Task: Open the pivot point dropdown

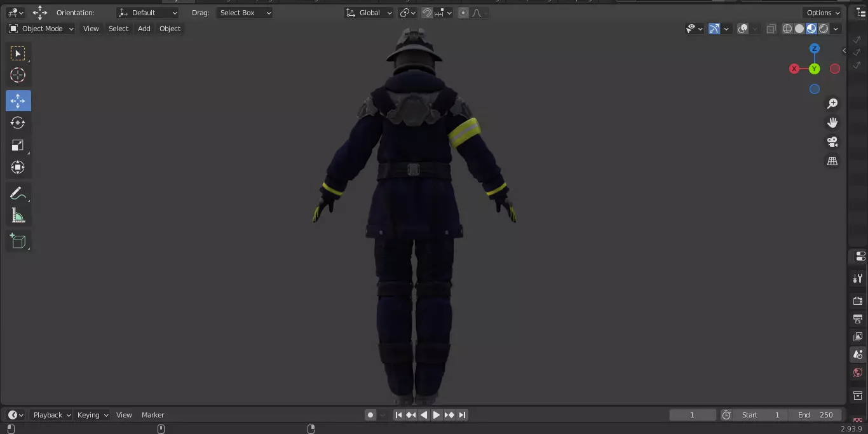Action: point(407,13)
